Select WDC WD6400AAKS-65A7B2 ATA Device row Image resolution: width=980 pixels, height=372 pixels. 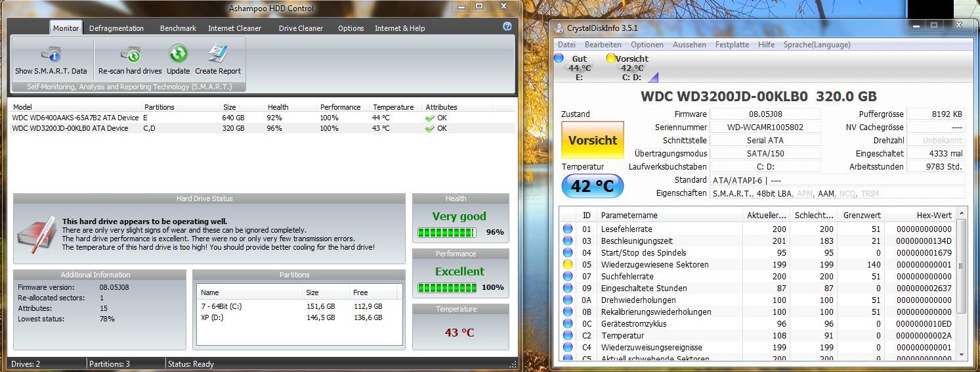click(x=263, y=118)
